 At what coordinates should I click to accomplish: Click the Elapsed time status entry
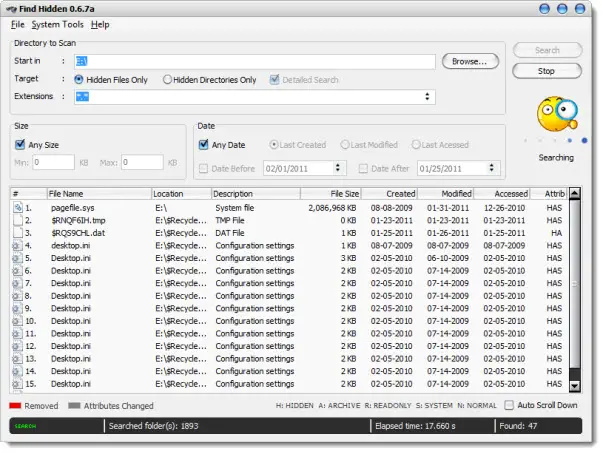[x=415, y=426]
